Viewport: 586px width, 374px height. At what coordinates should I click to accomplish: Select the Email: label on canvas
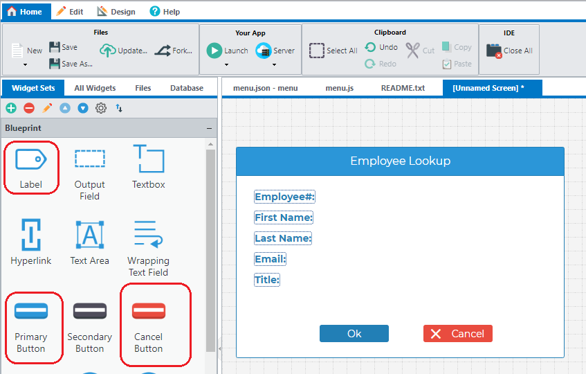[270, 259]
